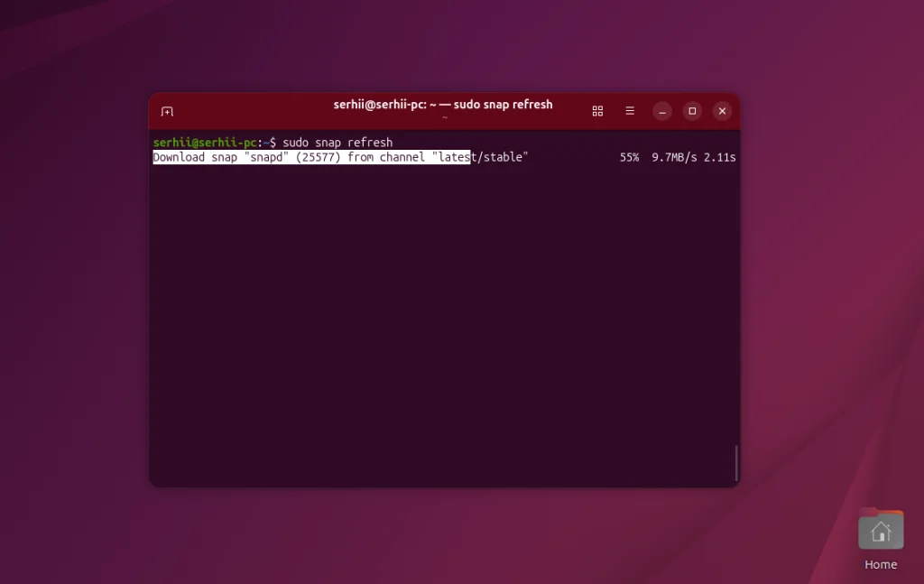Click the Home label text on desktop
This screenshot has width=924, height=584.
(880, 564)
